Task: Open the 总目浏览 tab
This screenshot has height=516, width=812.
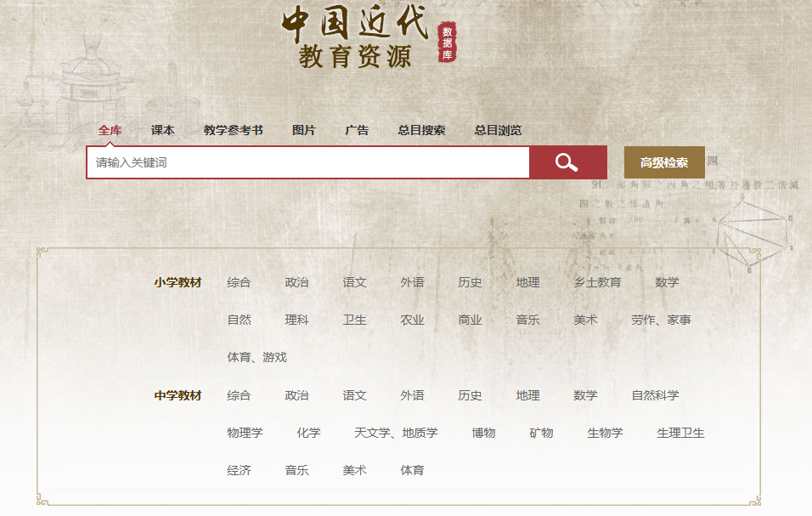Action: click(498, 130)
